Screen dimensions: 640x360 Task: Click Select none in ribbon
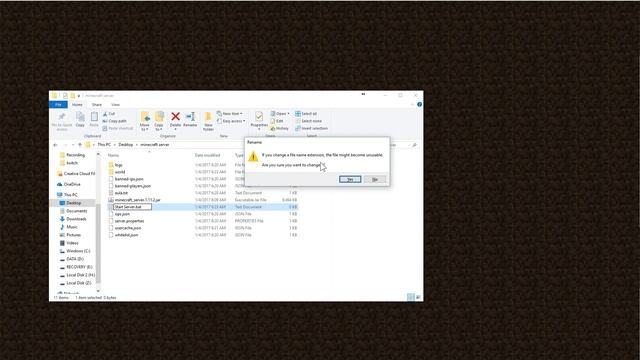pos(309,121)
